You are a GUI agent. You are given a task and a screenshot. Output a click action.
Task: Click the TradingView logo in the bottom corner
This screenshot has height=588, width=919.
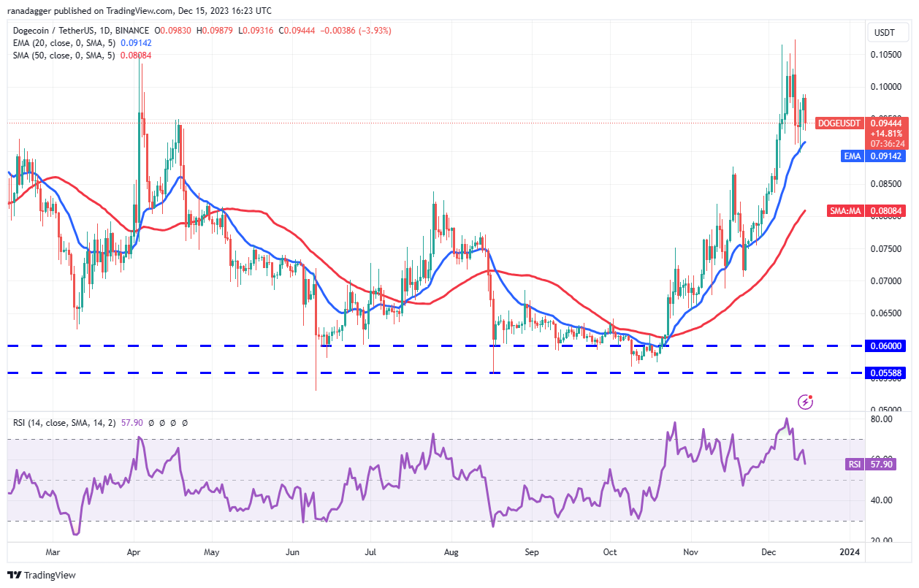tap(33, 576)
